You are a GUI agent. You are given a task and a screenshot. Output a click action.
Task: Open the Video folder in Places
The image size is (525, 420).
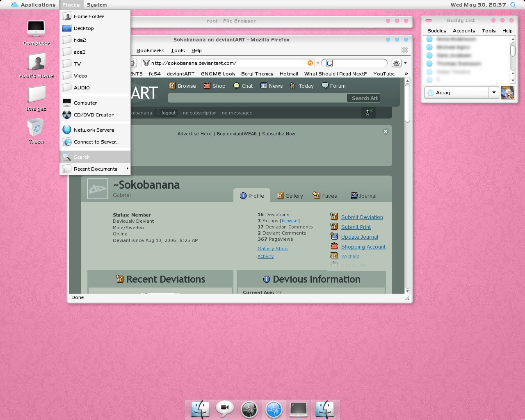tap(95, 76)
